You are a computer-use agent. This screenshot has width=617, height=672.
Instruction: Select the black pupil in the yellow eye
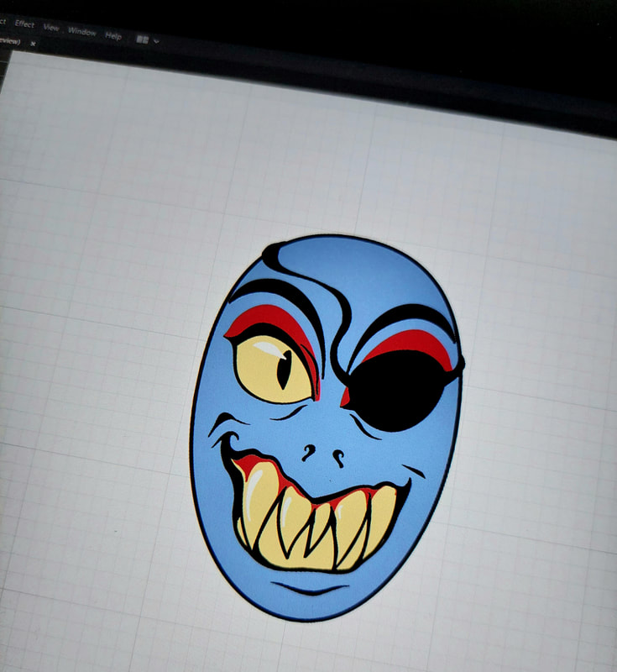pyautogui.click(x=284, y=368)
